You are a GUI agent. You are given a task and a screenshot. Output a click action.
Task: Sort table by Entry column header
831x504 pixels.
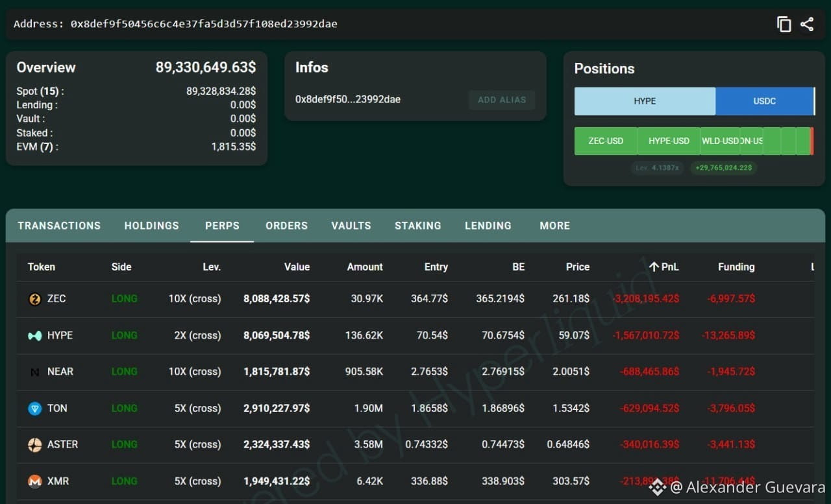point(436,267)
